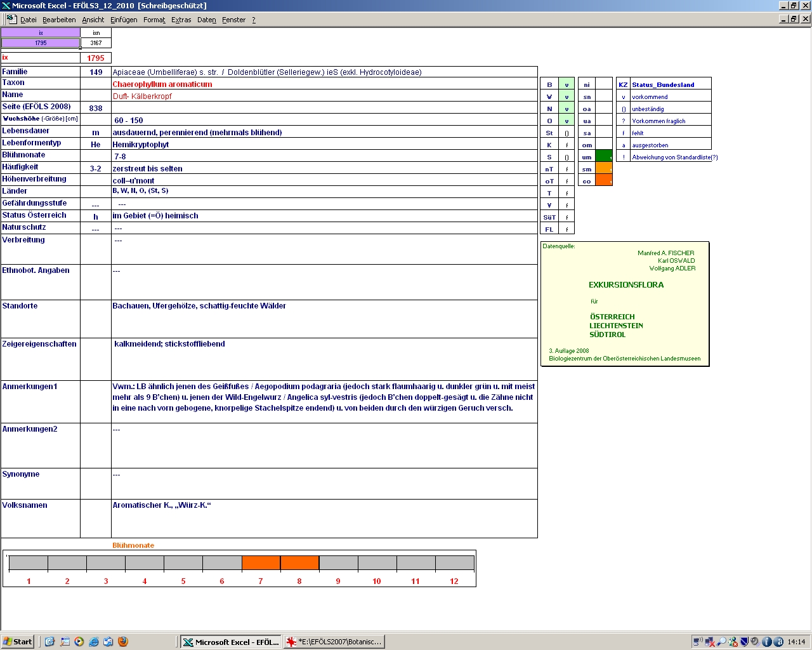The height and width of the screenshot is (650, 812).
Task: Select the Familie number 149 cell
Action: (x=96, y=72)
